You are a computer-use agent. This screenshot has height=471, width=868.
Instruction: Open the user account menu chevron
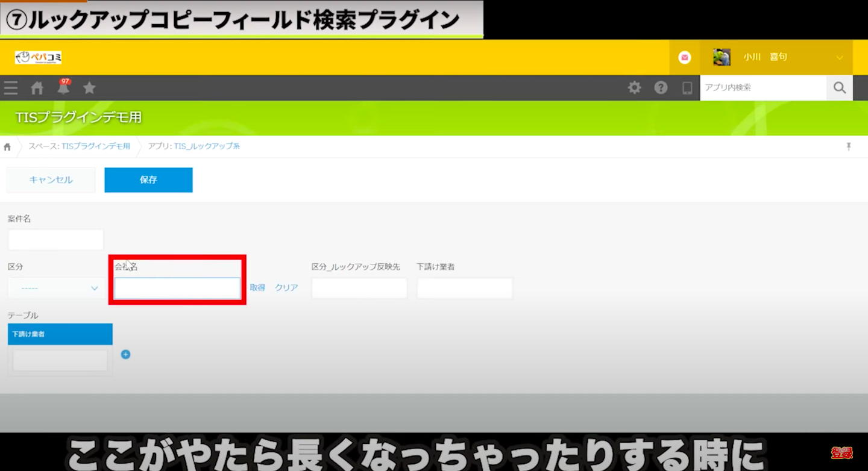(840, 58)
